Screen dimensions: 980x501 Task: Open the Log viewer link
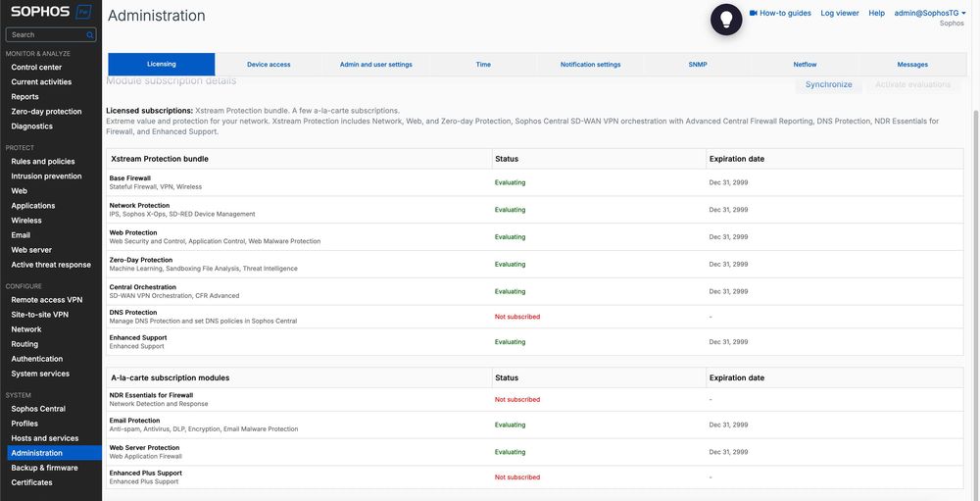pos(840,13)
